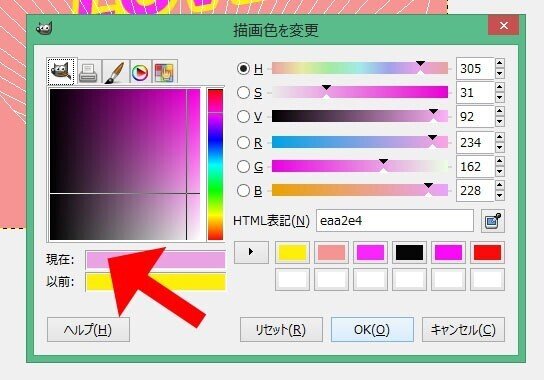This screenshot has height=380, width=544.
Task: Click the previous yellow color bar
Action: pos(156,282)
